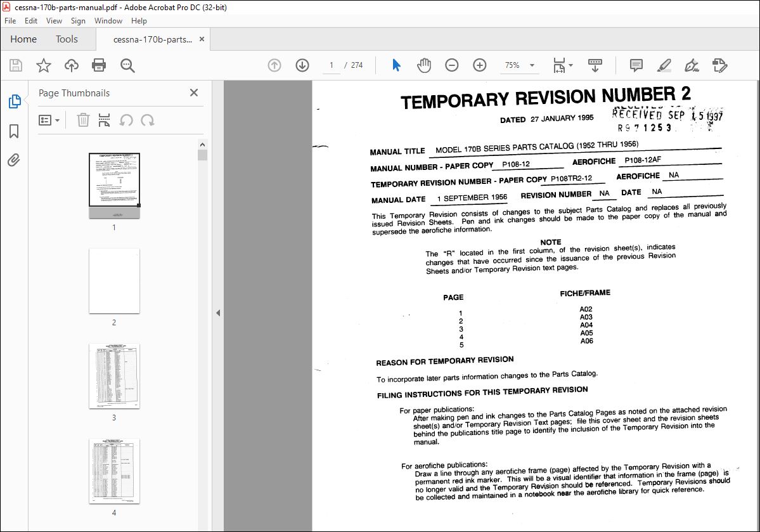
Task: Open the find text magnifier icon
Action: [127, 65]
